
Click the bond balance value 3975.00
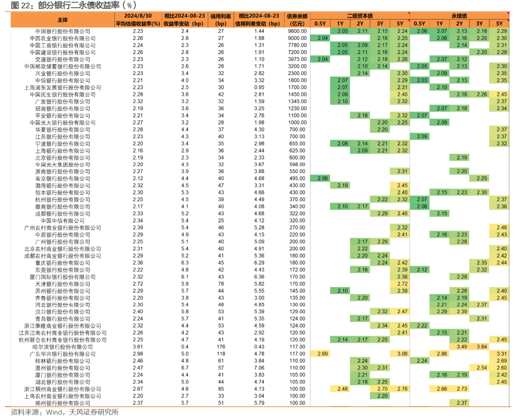297,60
